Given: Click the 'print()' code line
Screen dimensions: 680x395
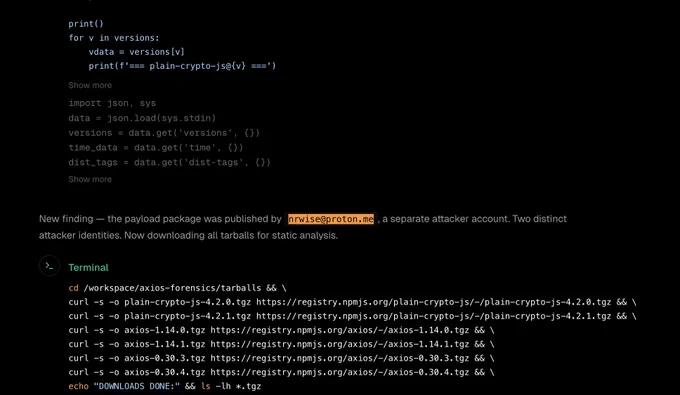Looking at the screenshot, I should (x=86, y=24).
